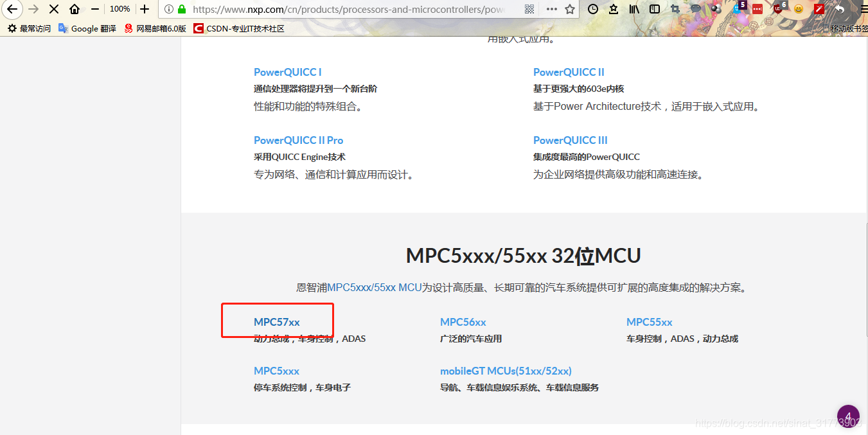868x435 pixels.
Task: Open the MPC5xxx product link
Action: 276,371
